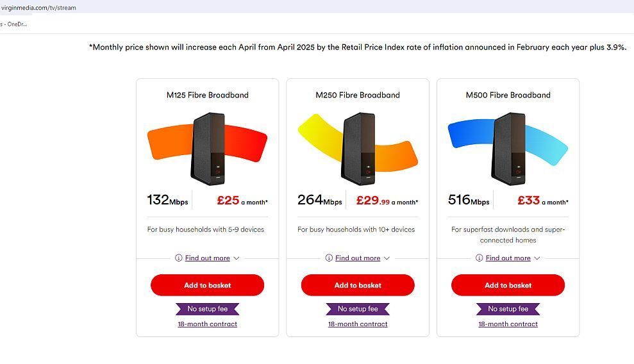Expand M250 details with the chevron arrow
This screenshot has height=364, width=634.
387,258
